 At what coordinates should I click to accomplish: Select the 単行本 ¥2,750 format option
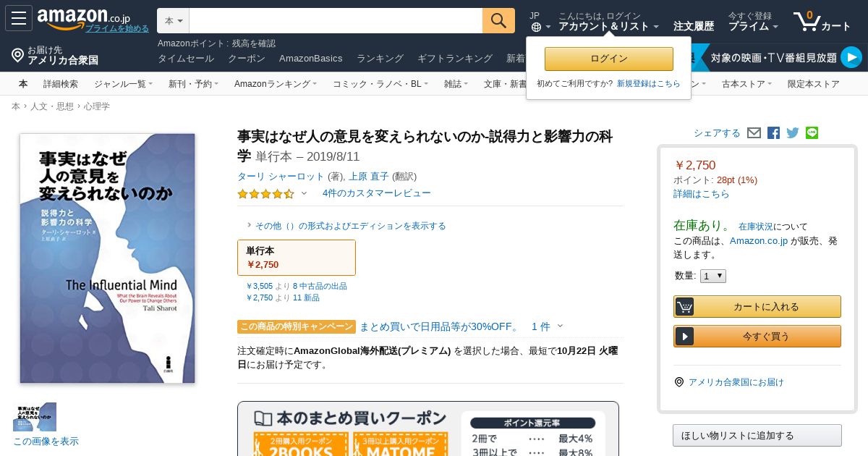[x=297, y=258]
